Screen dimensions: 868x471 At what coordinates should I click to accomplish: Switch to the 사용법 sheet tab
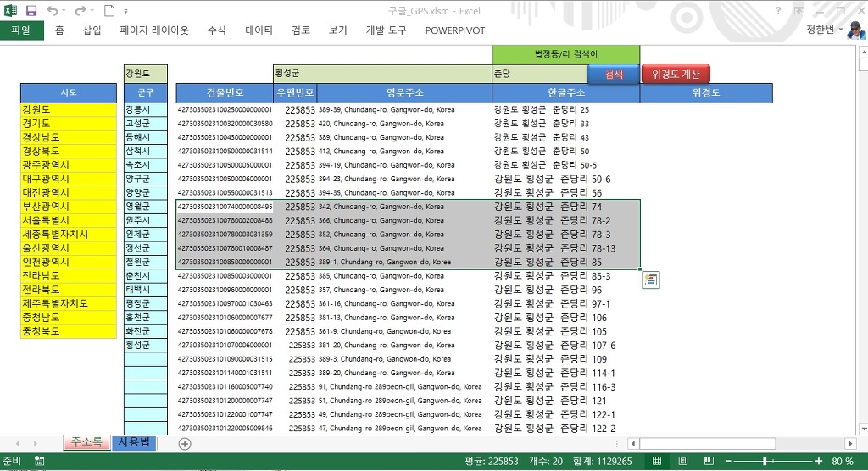click(133, 442)
